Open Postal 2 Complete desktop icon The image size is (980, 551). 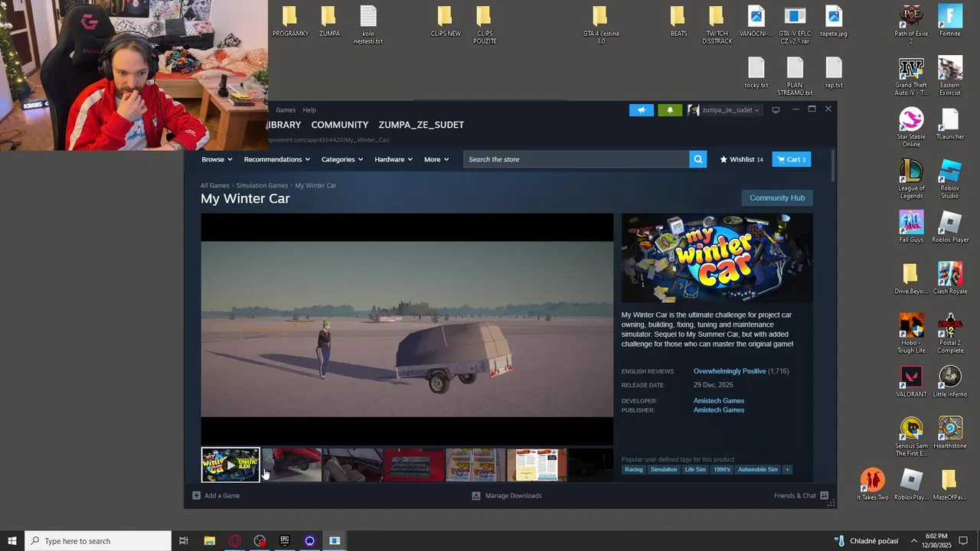coord(950,333)
